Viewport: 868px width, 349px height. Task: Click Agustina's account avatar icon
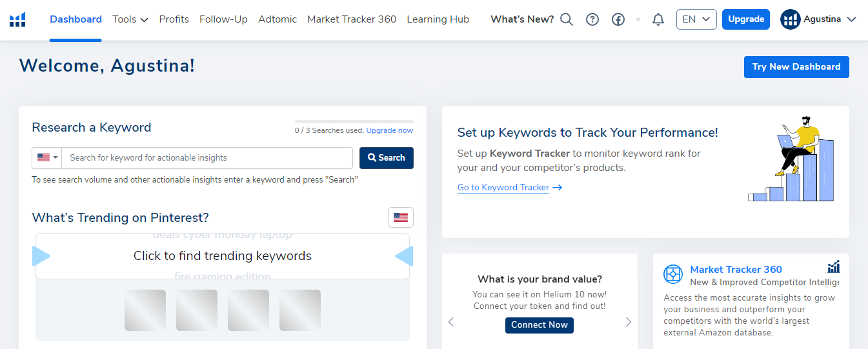[791, 19]
